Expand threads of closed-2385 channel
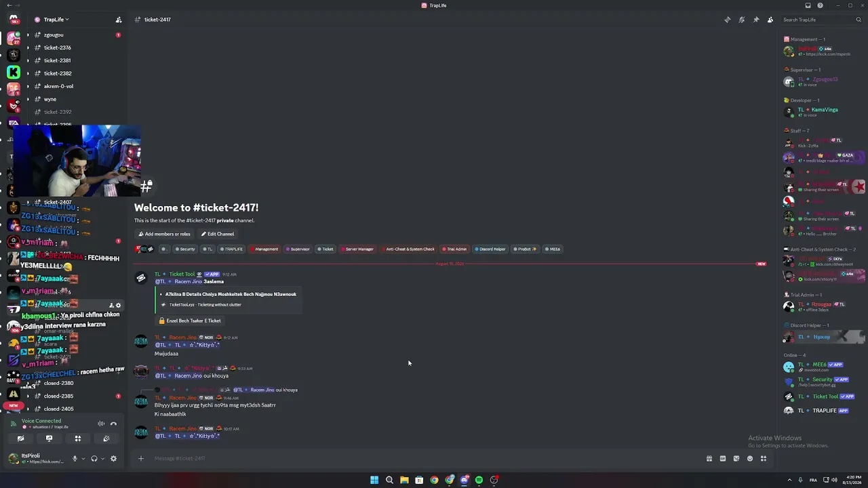 28,396
